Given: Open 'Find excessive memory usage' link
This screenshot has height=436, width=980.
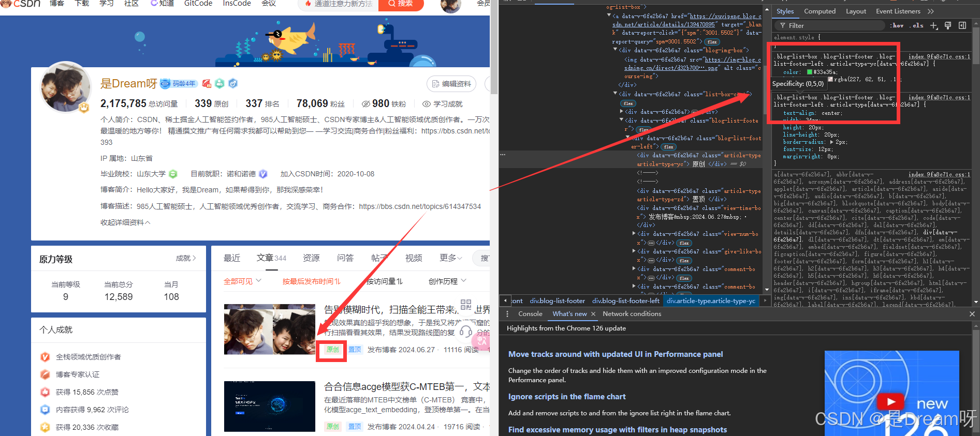Looking at the screenshot, I should point(617,430).
